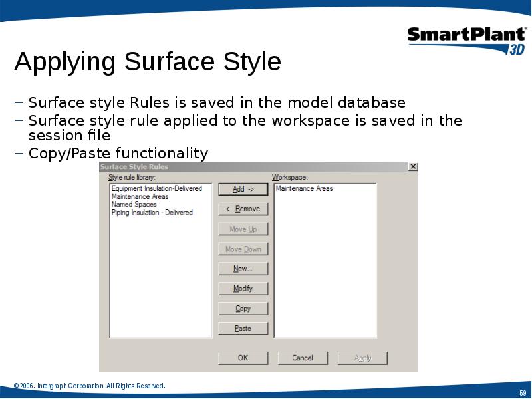Confirm with the OK button

[x=243, y=358]
